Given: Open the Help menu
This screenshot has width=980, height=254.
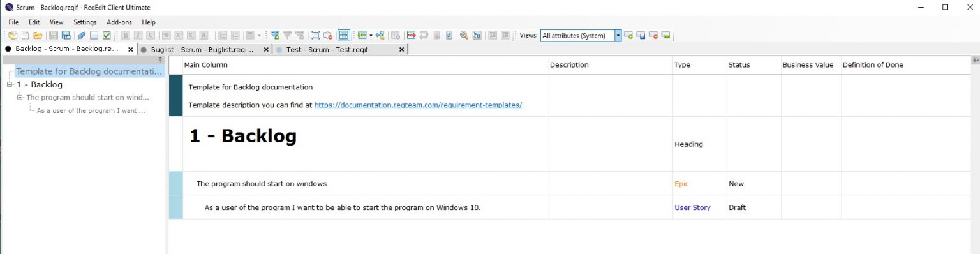Looking at the screenshot, I should (149, 22).
